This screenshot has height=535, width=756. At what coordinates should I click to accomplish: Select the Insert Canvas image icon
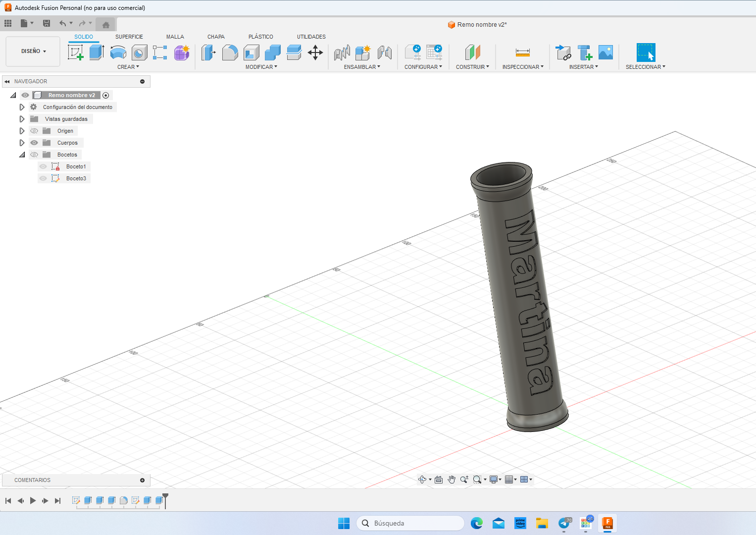point(605,53)
